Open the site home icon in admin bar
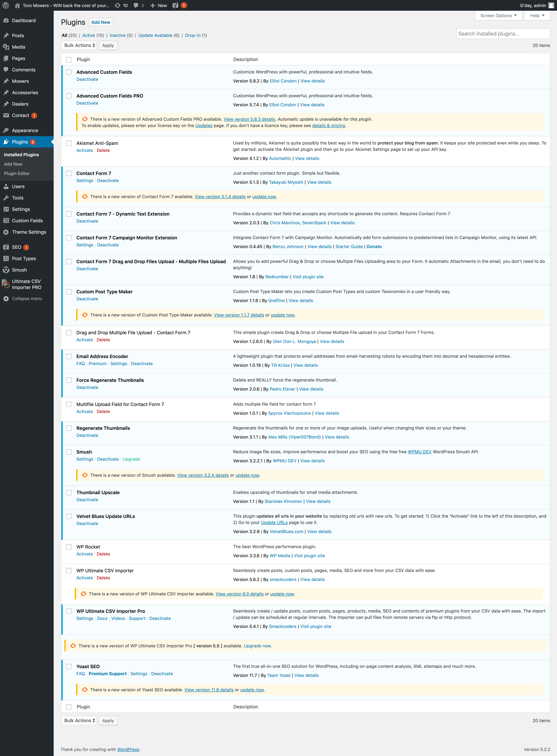This screenshot has width=557, height=756. [17, 5]
